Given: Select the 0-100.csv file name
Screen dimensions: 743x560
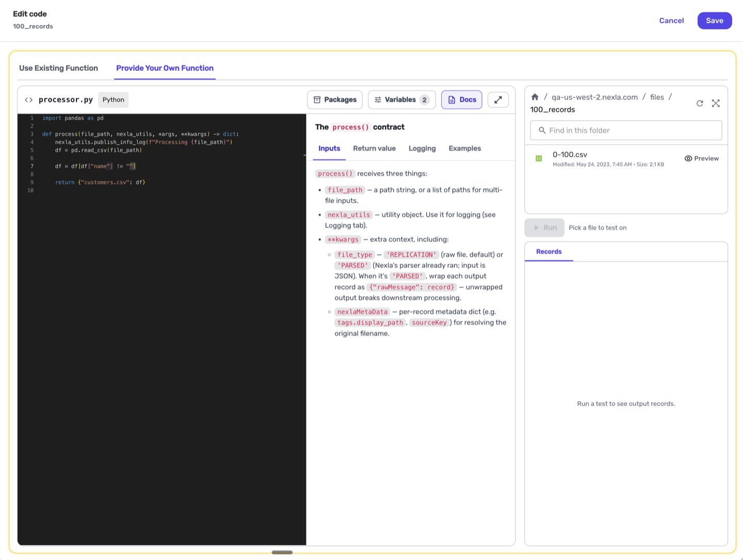Looking at the screenshot, I should coord(570,154).
